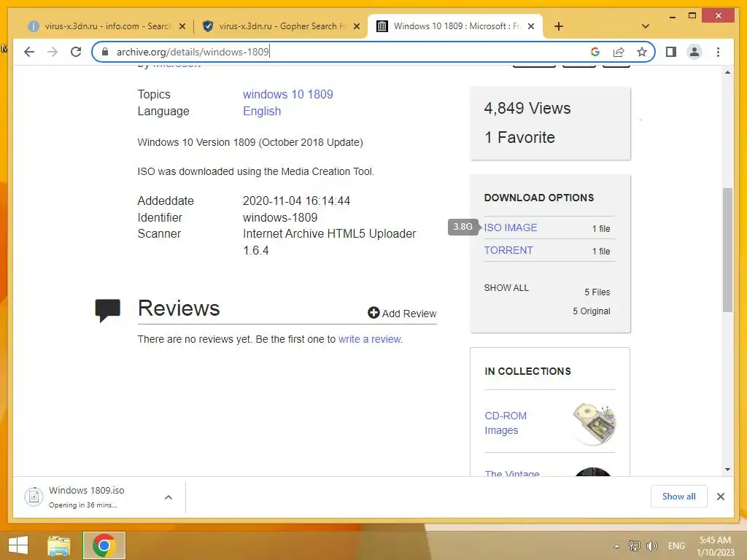Reload the archive.org page
The width and height of the screenshot is (747, 560).
tap(76, 52)
